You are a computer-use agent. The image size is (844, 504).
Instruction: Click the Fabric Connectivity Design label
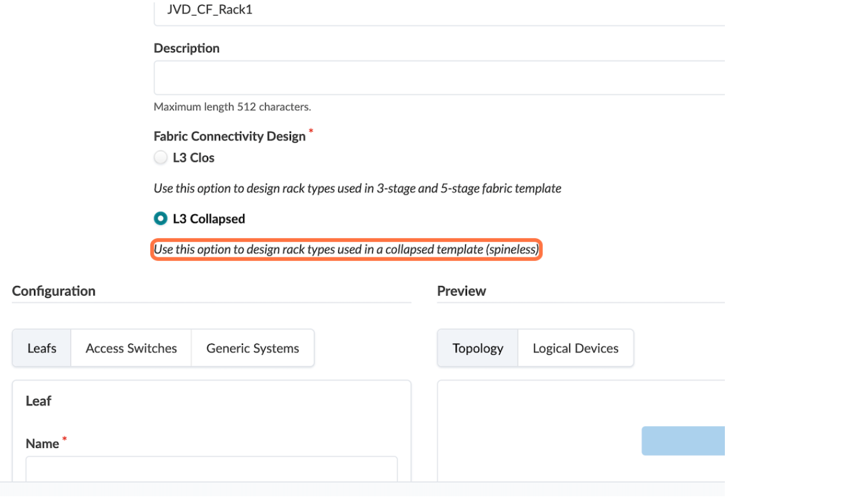229,136
